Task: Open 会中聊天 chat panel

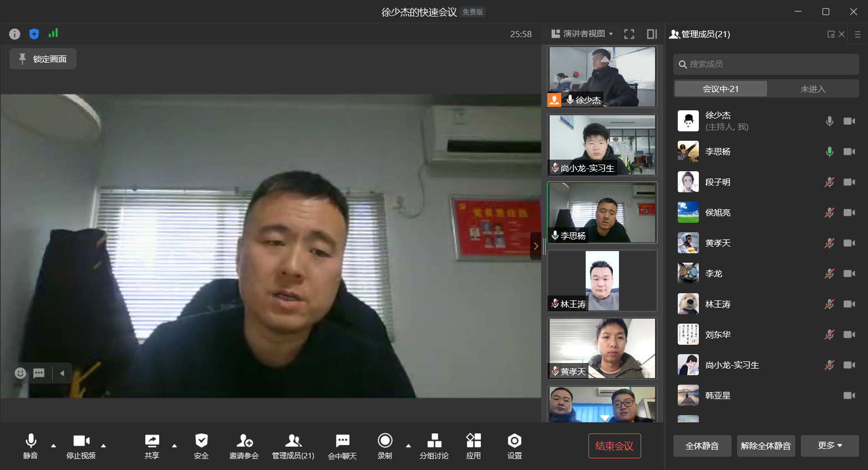Action: [342, 446]
